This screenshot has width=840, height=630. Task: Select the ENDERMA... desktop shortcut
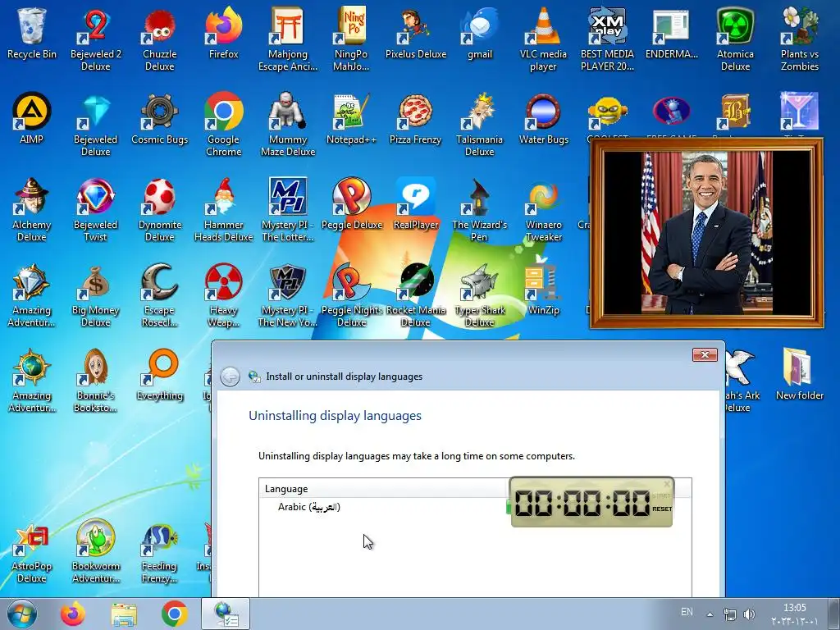671,33
